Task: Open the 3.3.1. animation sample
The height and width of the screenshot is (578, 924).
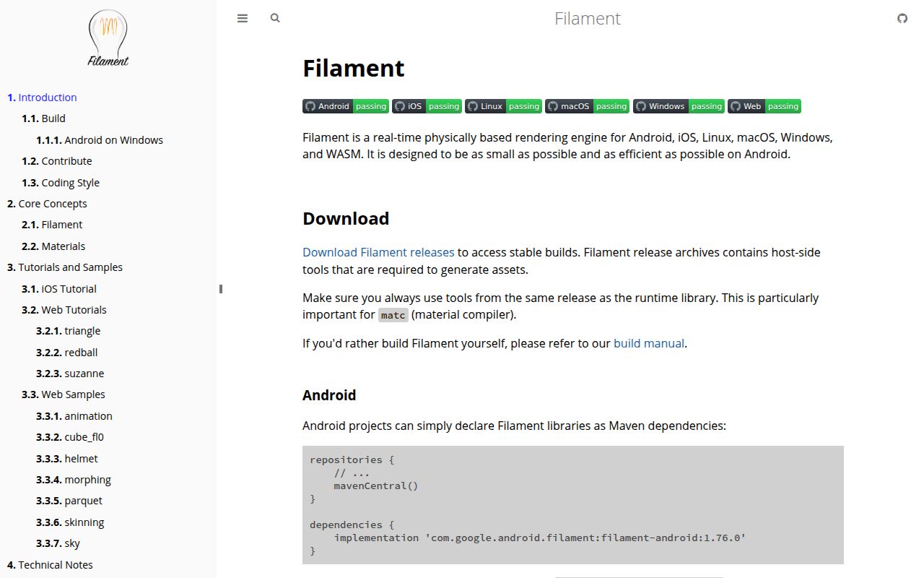Action: pyautogui.click(x=74, y=416)
